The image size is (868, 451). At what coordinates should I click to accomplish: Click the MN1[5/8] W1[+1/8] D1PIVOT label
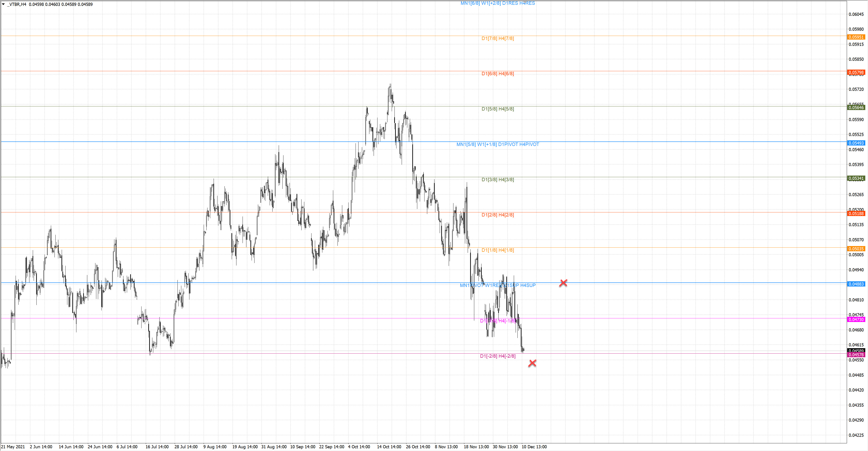[x=498, y=144]
